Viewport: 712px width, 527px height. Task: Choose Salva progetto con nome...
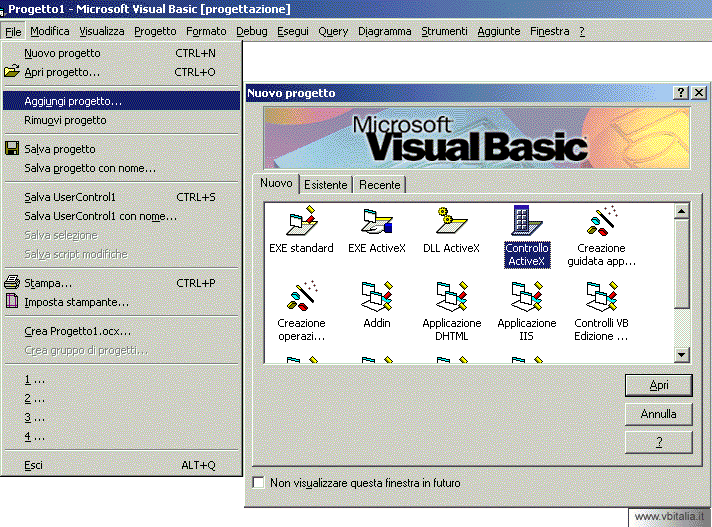coord(121,168)
